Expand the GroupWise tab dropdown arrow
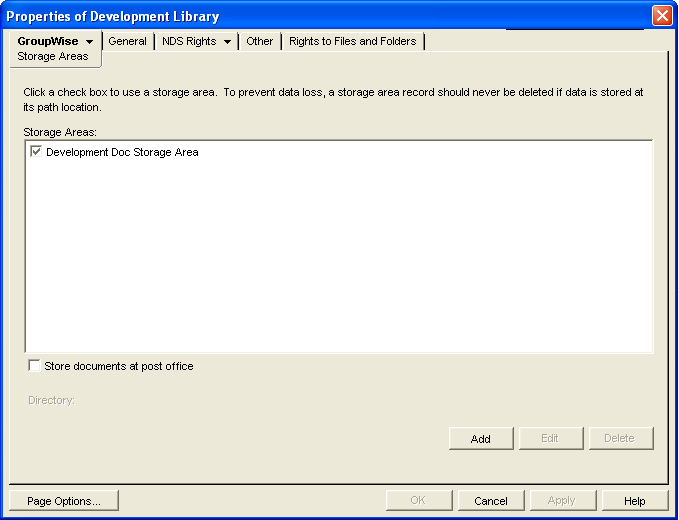 pyautogui.click(x=89, y=42)
